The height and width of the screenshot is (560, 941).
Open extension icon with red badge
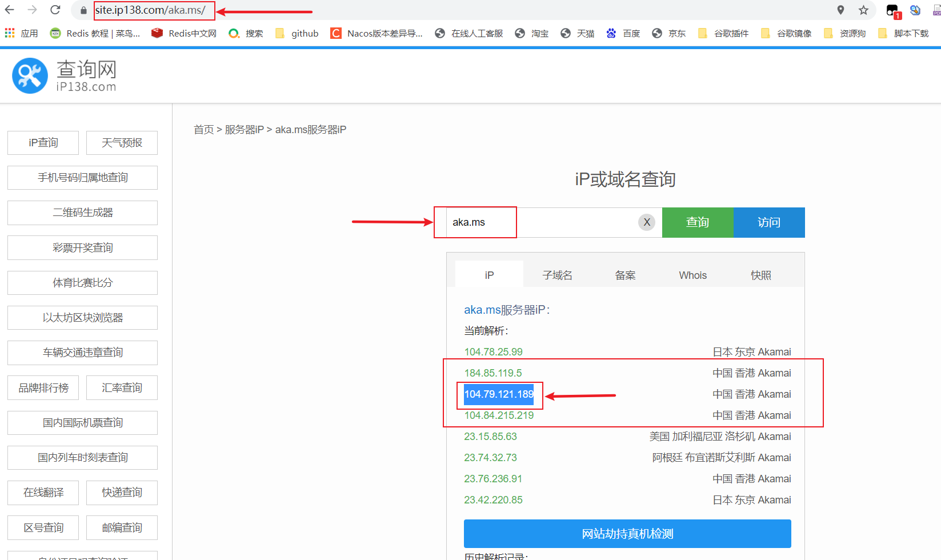tap(893, 11)
